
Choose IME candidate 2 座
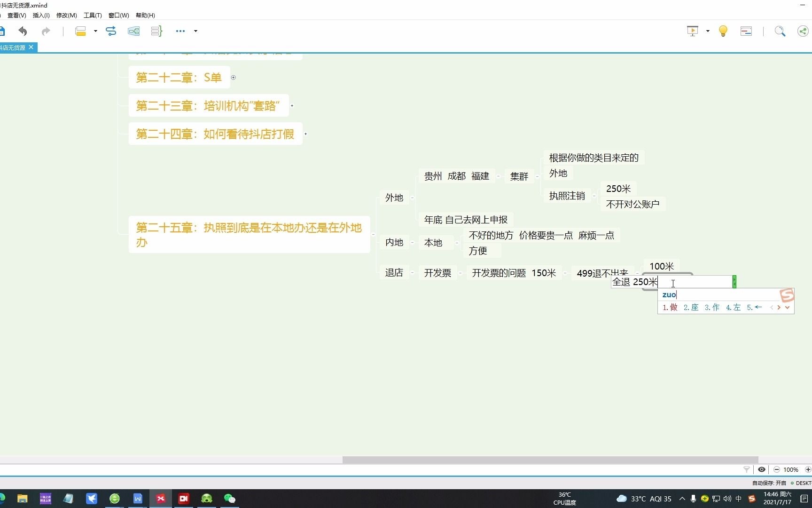691,307
